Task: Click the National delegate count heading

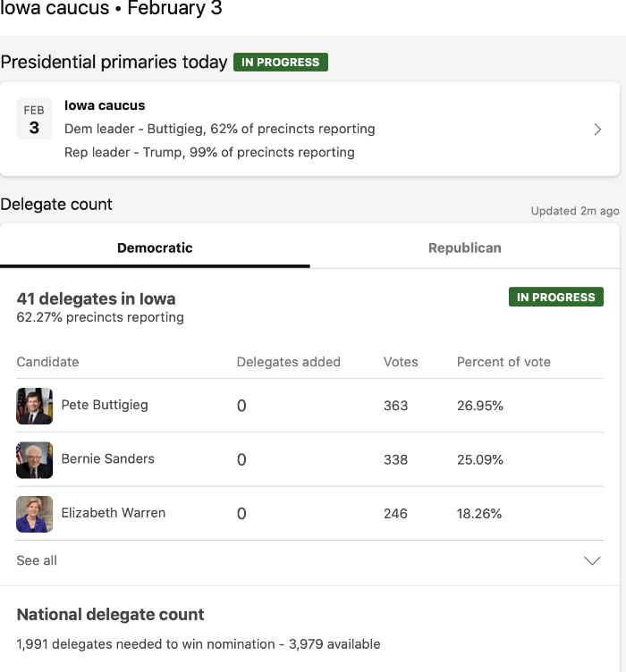Action: point(110,615)
